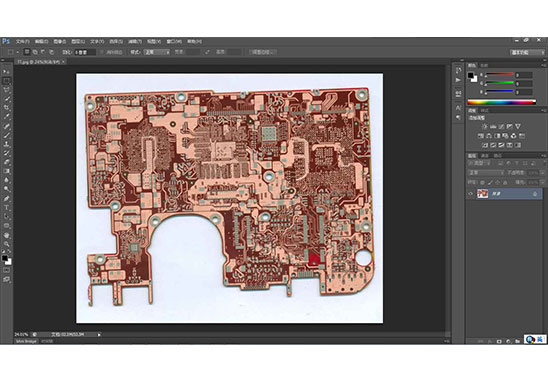Open the History panel dock icon
Screen dimensions: 548x382
[x=458, y=70]
